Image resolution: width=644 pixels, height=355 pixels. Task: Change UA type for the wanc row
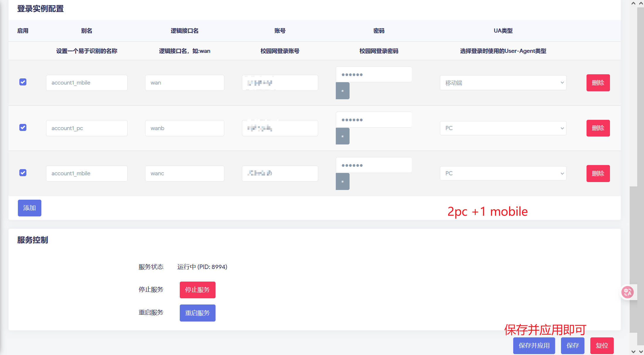[x=503, y=173]
